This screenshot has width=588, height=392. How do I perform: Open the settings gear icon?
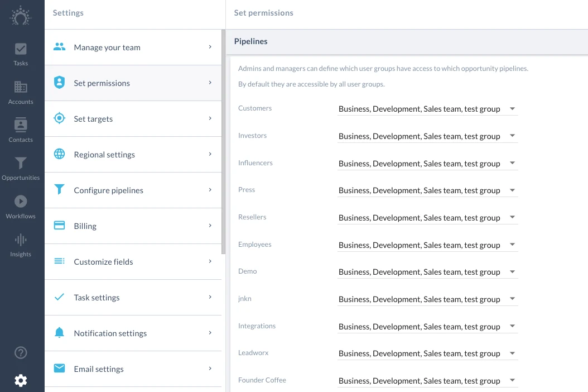coord(21,380)
